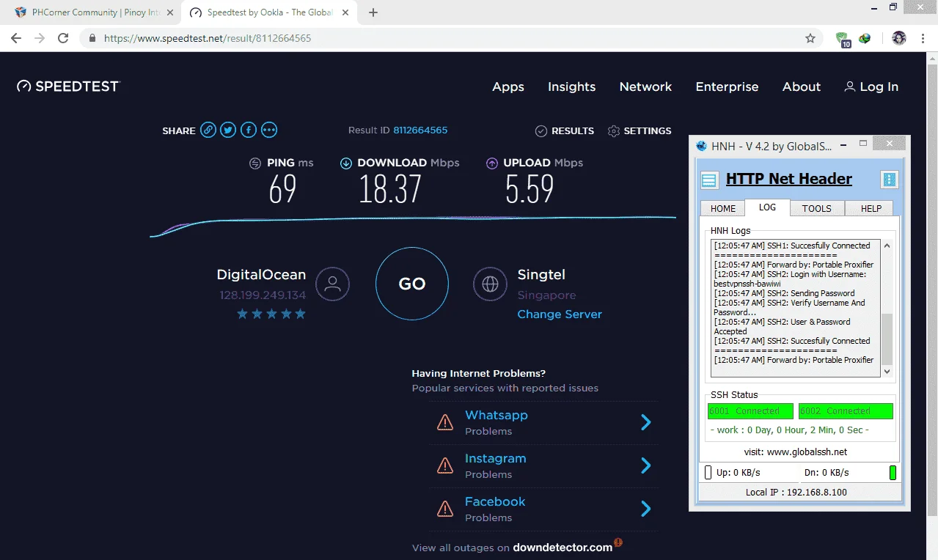The height and width of the screenshot is (560, 938).
Task: Click 'Local IP : 192.168.8.100' text
Action: pos(796,492)
